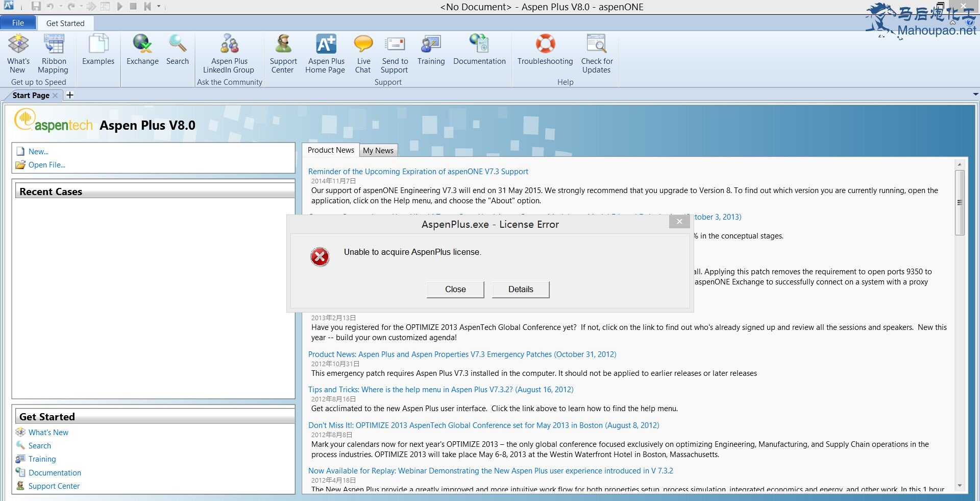
Task: Add a new tab with plus button
Action: click(70, 95)
